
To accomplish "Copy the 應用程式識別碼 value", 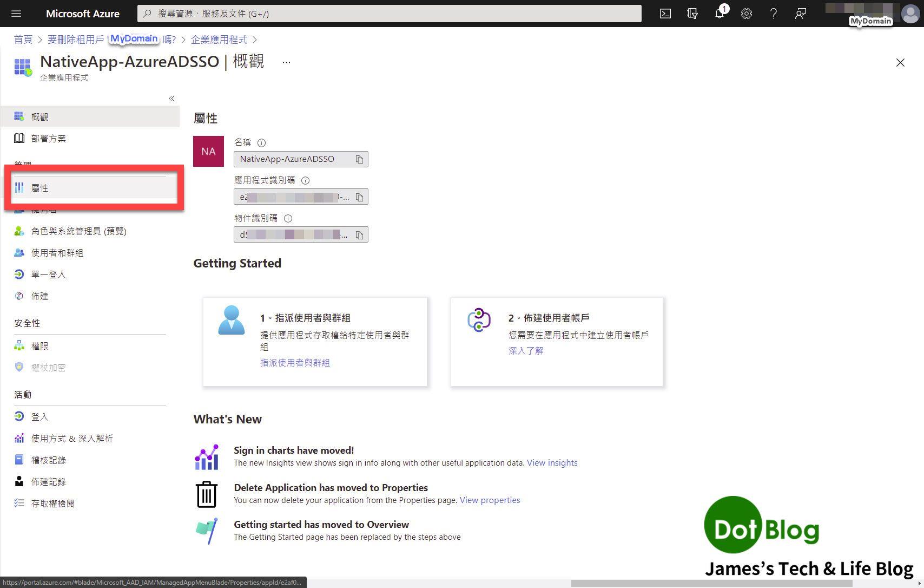I will (x=359, y=197).
